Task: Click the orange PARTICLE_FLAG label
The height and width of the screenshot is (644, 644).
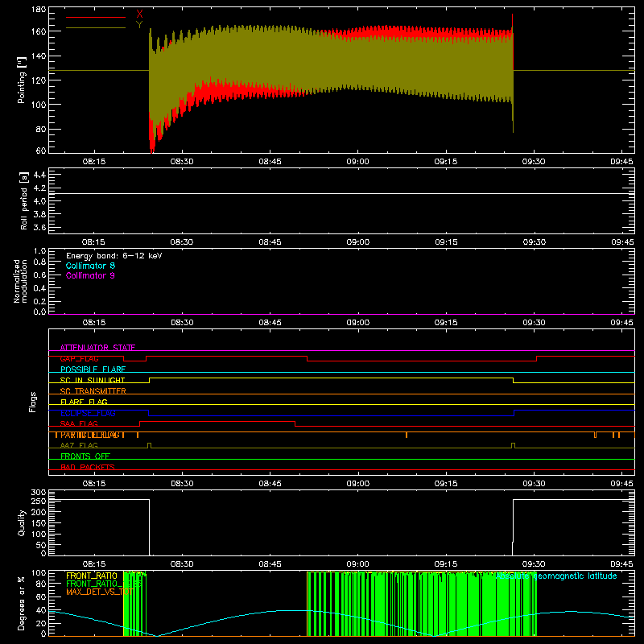Action: [x=92, y=435]
